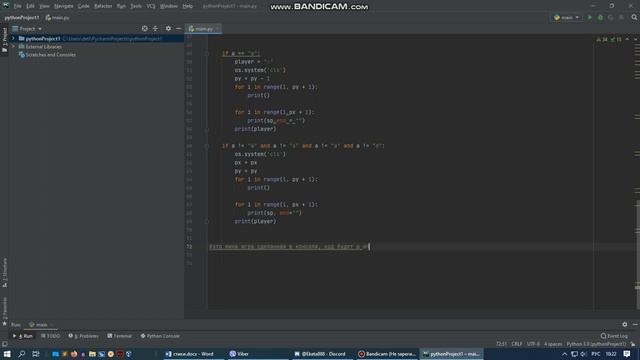640x360 pixels.
Task: Click line separator CRLF in status bar
Action: coord(517,344)
